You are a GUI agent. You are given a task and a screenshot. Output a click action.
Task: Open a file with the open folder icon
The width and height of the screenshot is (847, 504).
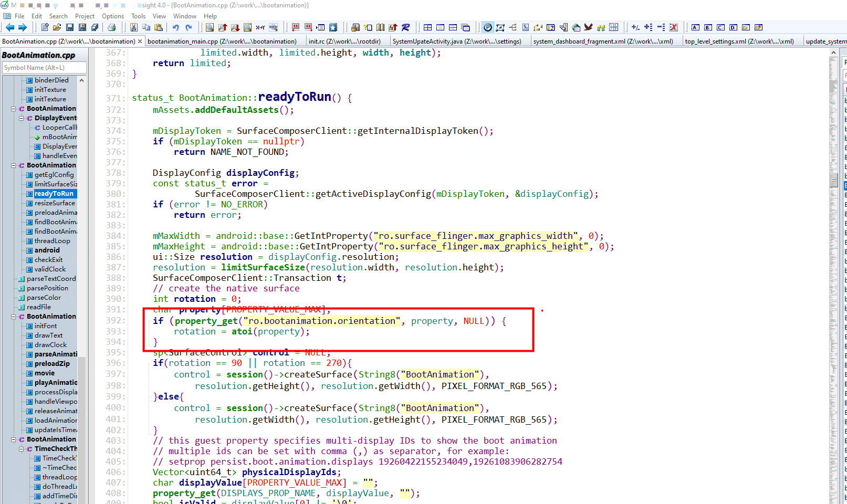click(x=56, y=27)
